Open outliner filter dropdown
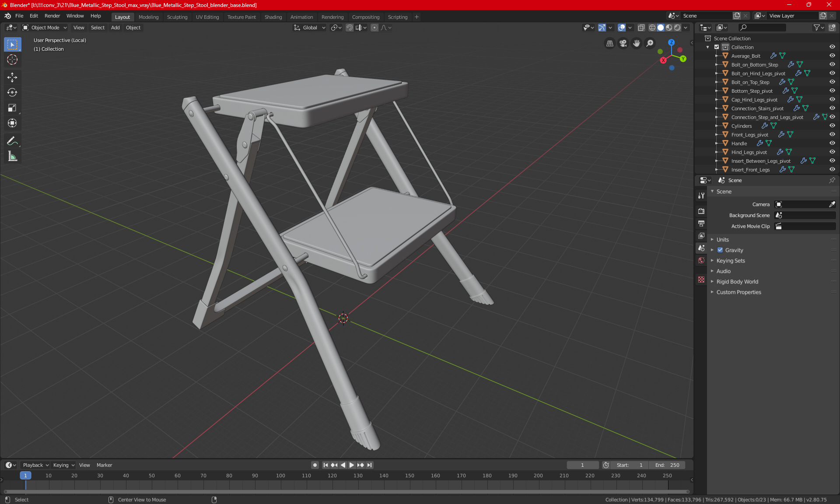840x504 pixels. (x=819, y=28)
